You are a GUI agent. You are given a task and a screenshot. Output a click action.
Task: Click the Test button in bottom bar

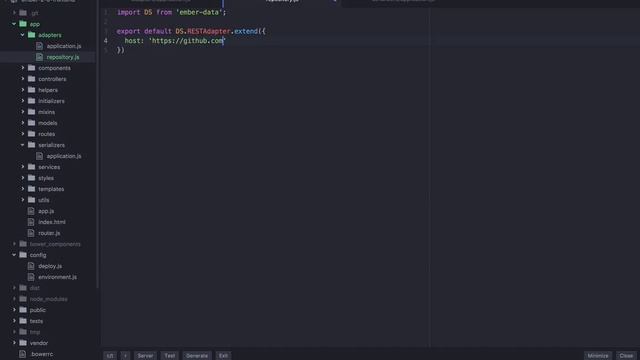point(169,356)
